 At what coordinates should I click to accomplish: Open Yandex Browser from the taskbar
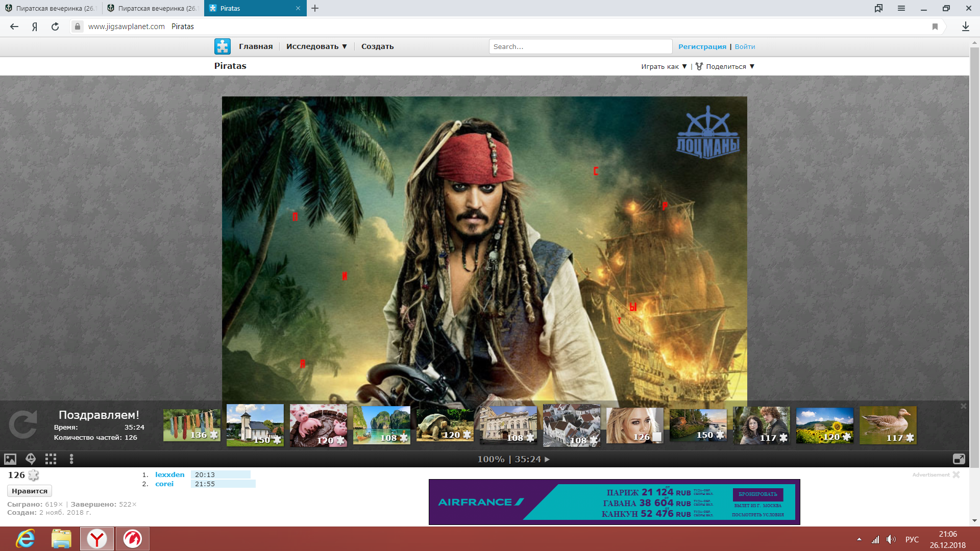[96, 539]
